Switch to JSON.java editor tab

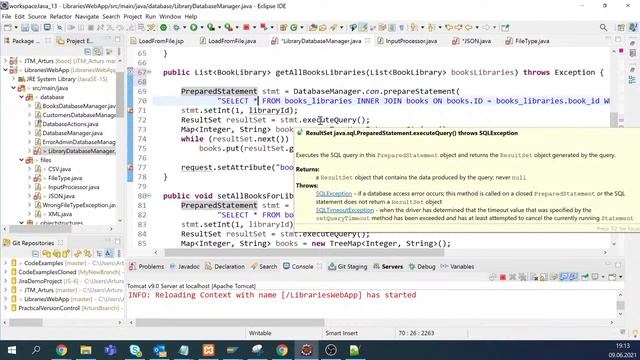pos(472,41)
